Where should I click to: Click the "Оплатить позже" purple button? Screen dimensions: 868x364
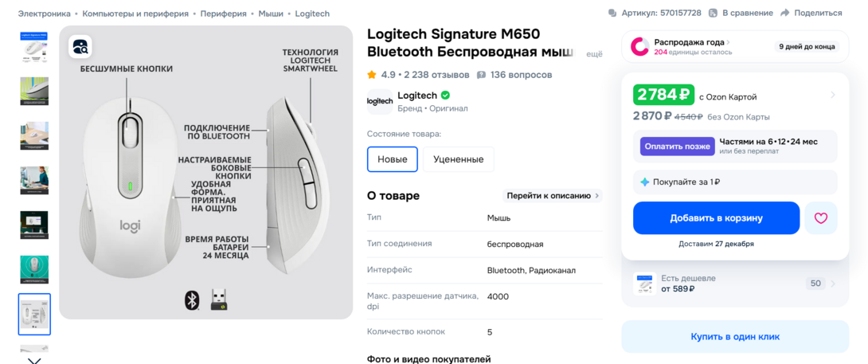pos(677,147)
